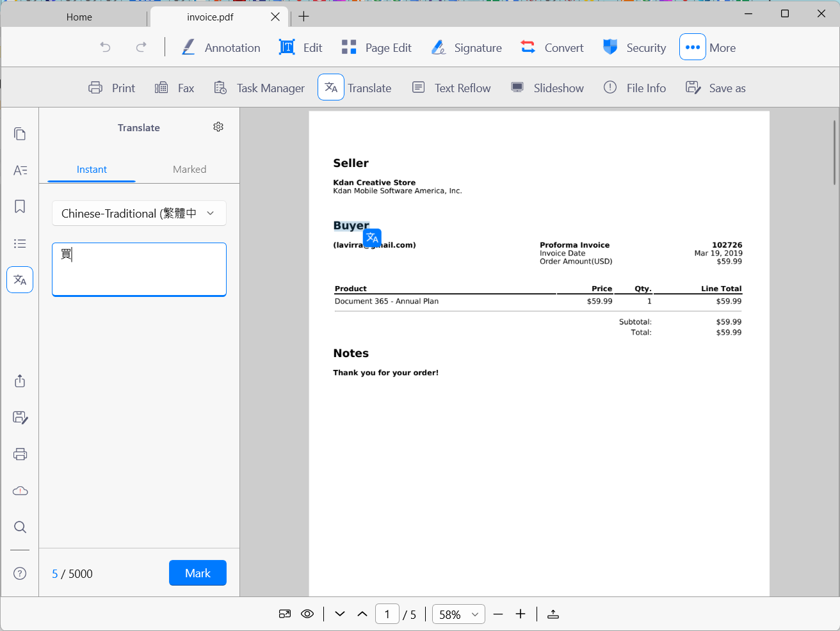Viewport: 840px width, 631px height.
Task: Go to next page with down chevron
Action: [x=340, y=614]
